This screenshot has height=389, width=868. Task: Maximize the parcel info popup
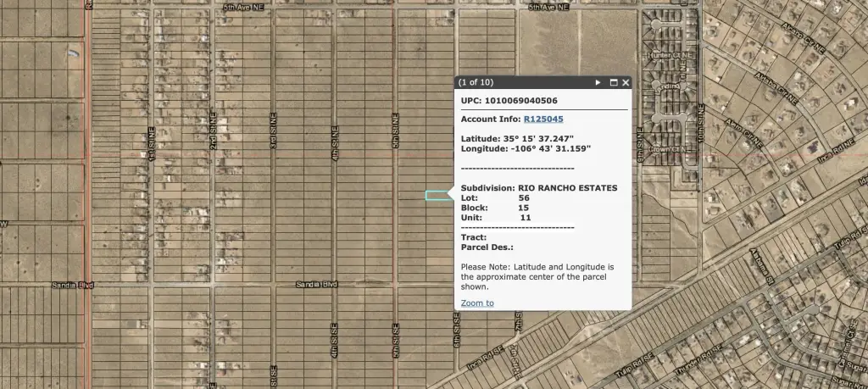(613, 82)
